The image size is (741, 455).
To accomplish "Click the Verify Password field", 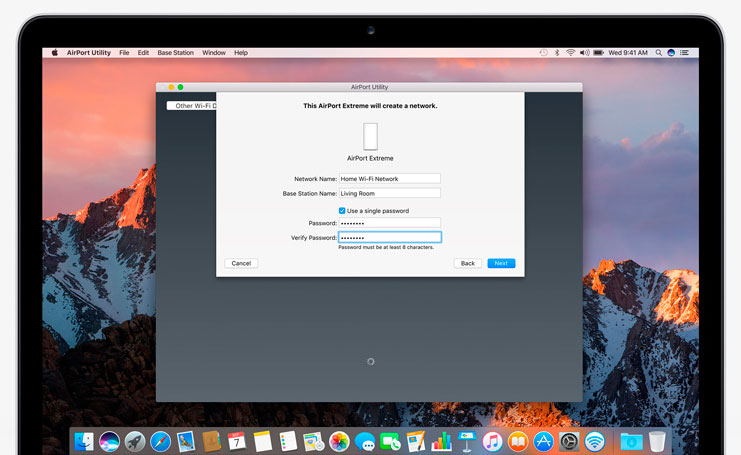I will (x=389, y=237).
